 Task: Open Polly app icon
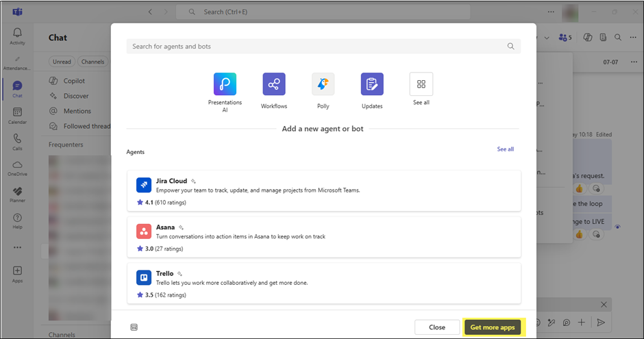[323, 84]
